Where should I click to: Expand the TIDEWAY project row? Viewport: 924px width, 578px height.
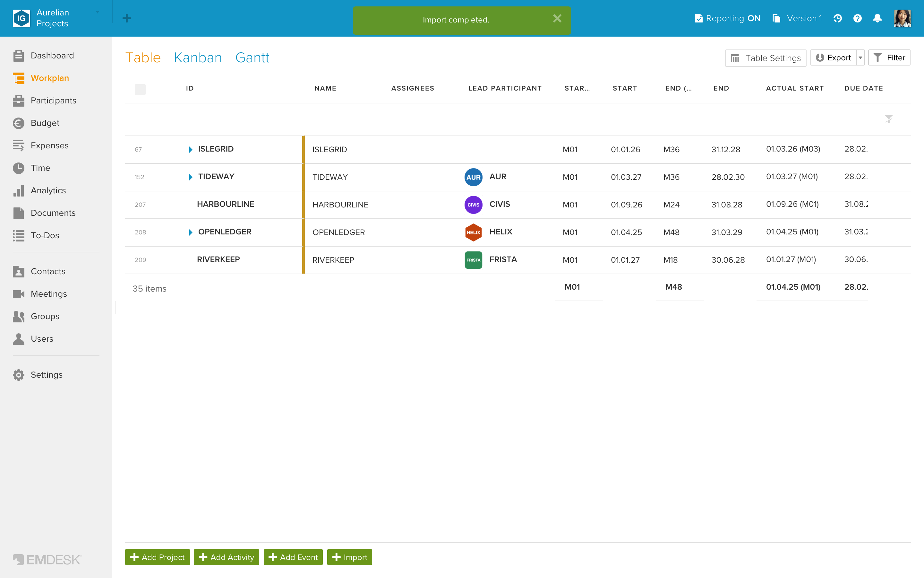click(x=191, y=177)
